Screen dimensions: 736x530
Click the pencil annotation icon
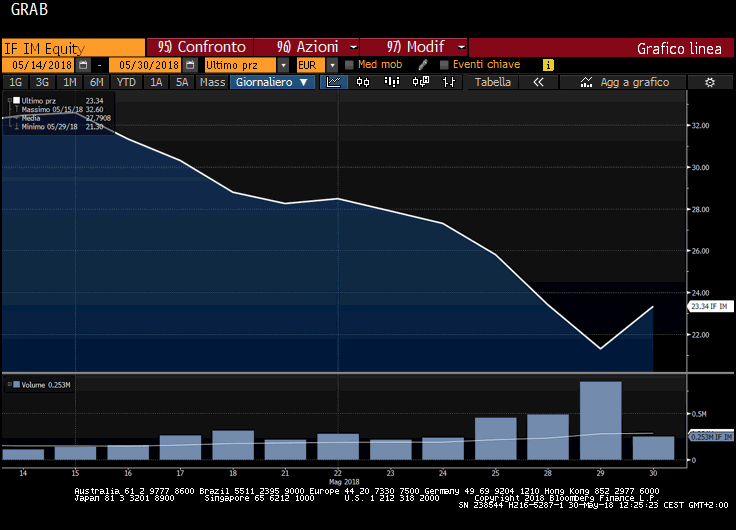pos(423,65)
